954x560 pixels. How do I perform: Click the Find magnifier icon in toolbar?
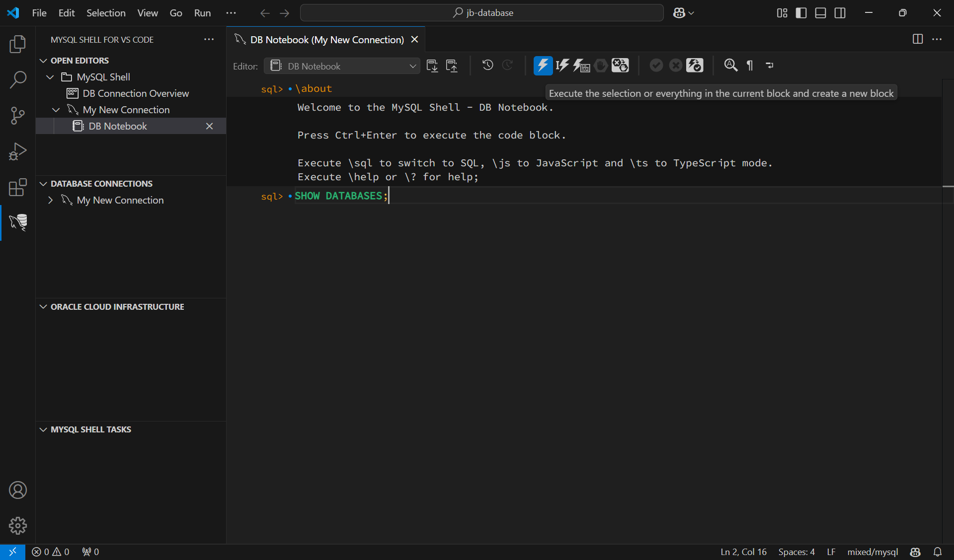[x=730, y=66]
